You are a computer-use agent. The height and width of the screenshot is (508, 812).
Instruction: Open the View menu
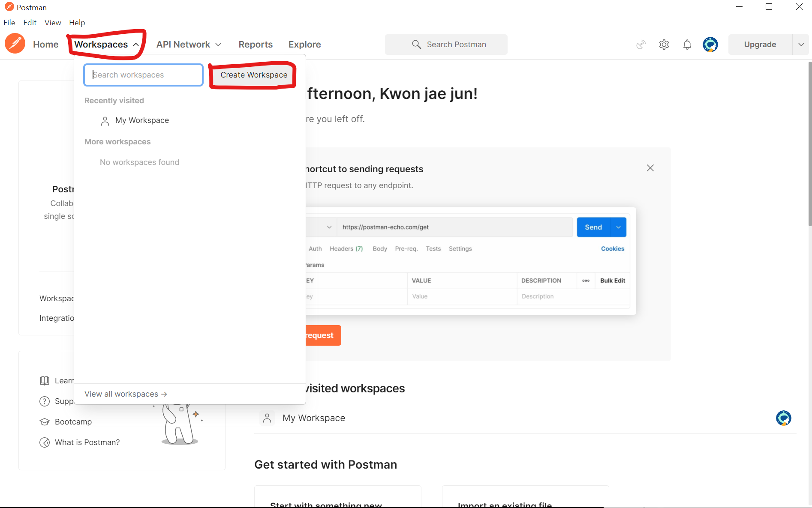pos(53,23)
